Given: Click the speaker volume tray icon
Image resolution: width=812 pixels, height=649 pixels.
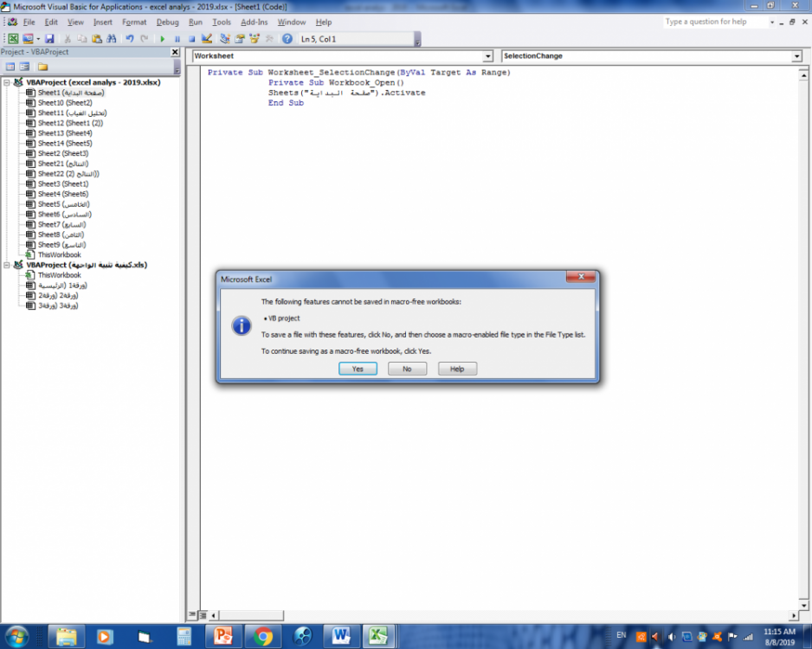Looking at the screenshot, I should coord(672,637).
